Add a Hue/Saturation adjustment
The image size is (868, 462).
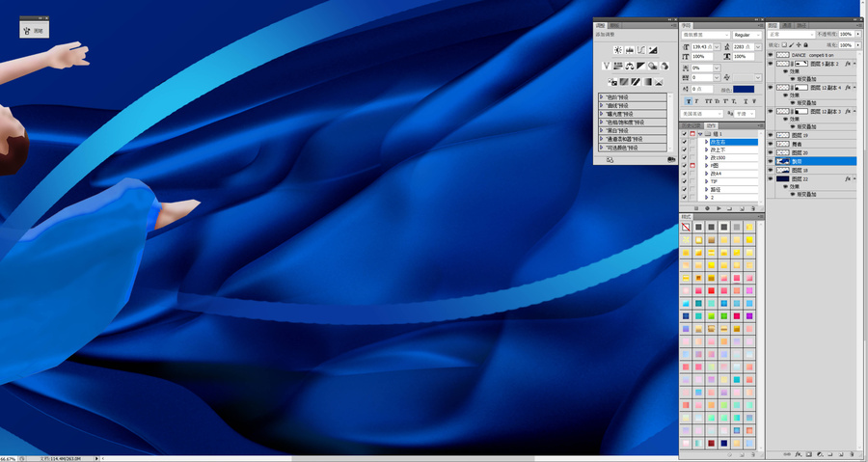click(618, 66)
